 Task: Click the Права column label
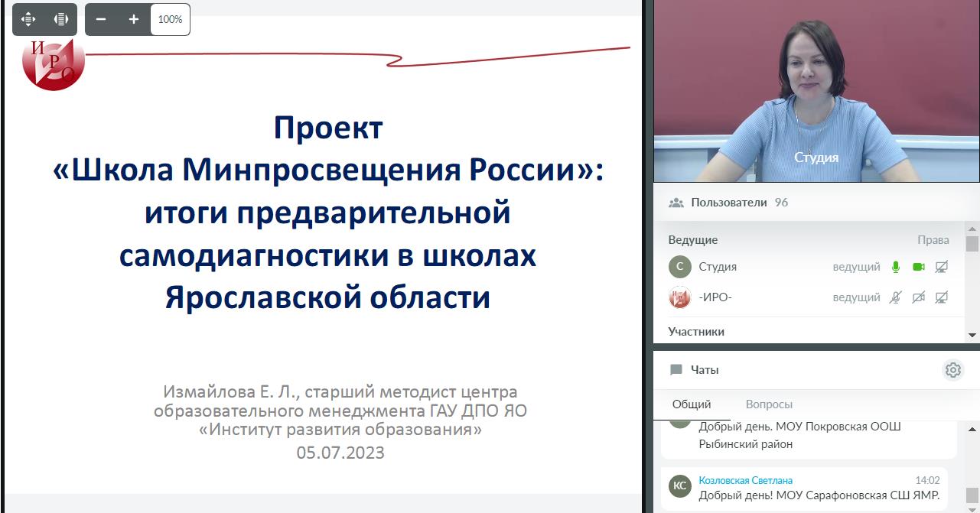933,240
